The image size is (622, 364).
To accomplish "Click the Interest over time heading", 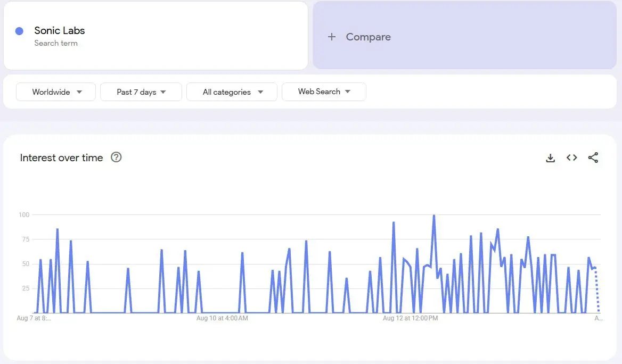I will click(61, 158).
